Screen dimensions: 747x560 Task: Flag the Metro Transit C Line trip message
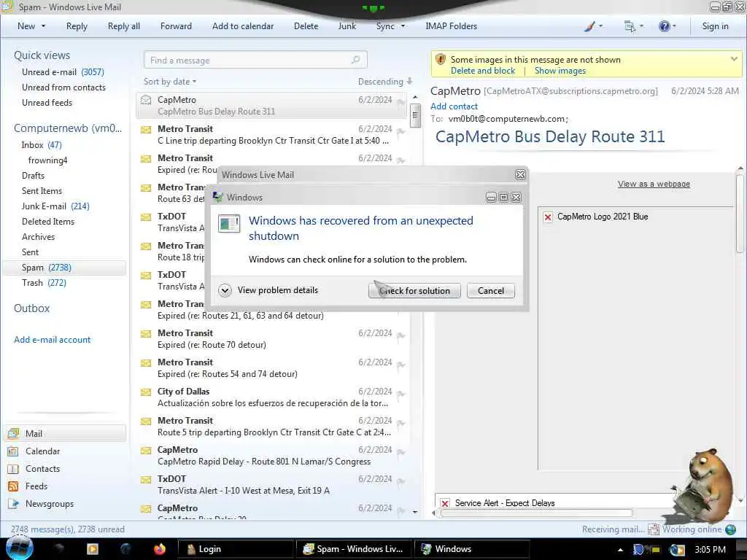400,131
